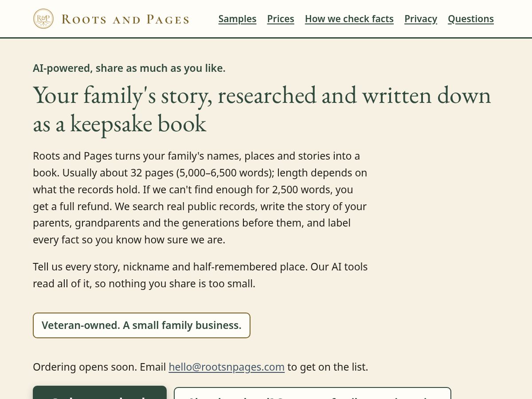Click the hello@rootsnpages.com email link
The image size is (532, 399).
[x=227, y=367]
